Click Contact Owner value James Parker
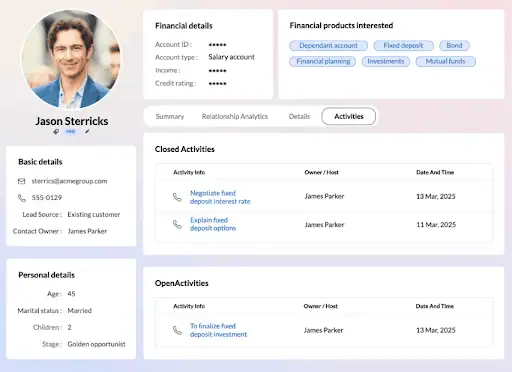The width and height of the screenshot is (512, 372). pos(87,231)
